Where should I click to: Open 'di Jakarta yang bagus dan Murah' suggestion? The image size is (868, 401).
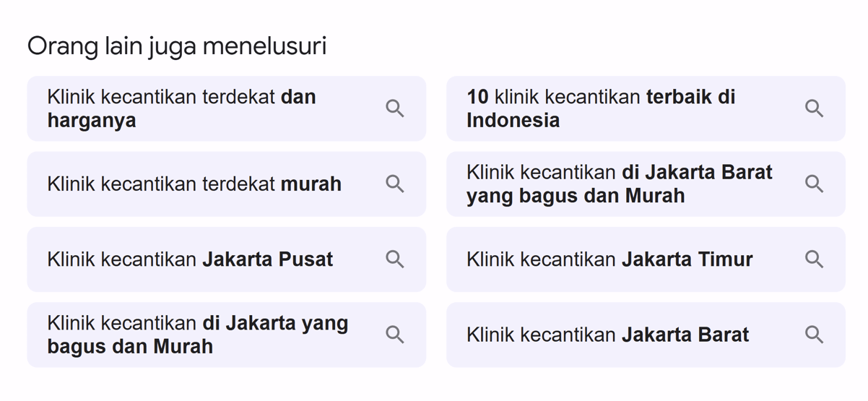coord(227,334)
